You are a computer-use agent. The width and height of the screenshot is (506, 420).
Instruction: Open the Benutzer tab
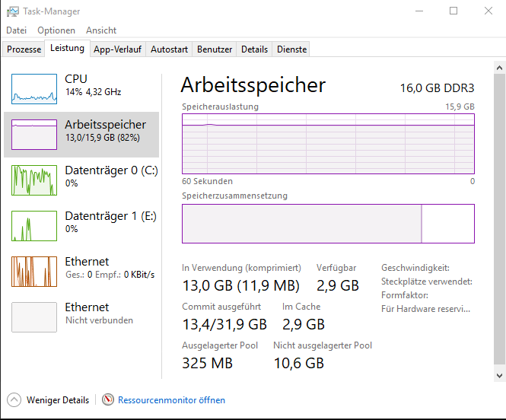215,49
